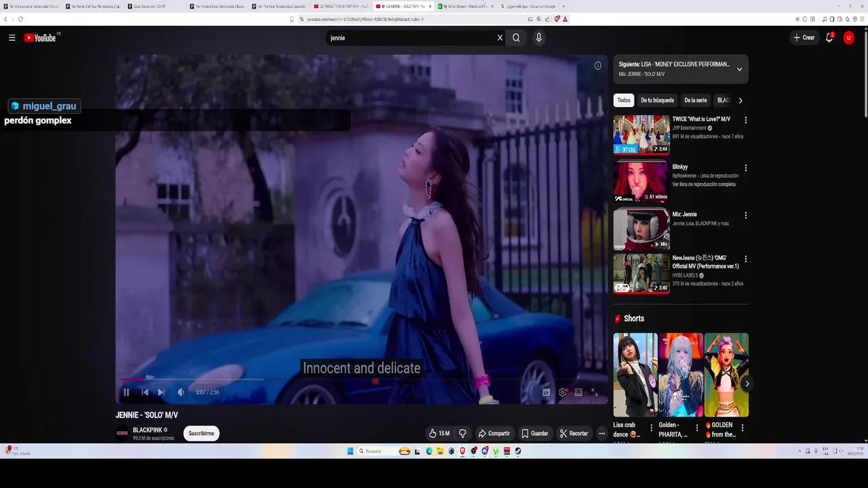The height and width of the screenshot is (488, 868).
Task: Open TWICE 'What is Love?' thumbnail
Action: pyautogui.click(x=642, y=134)
